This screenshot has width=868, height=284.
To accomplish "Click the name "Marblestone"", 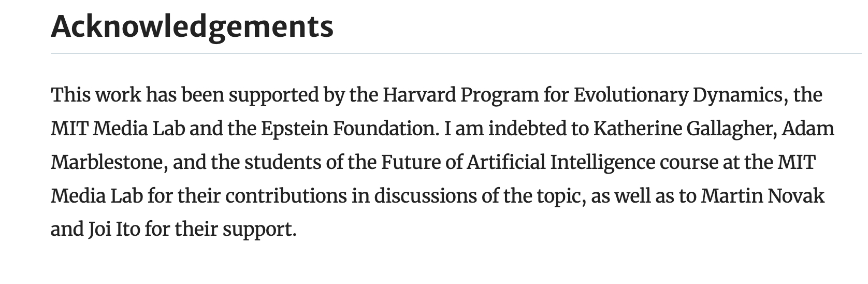I will point(108,162).
